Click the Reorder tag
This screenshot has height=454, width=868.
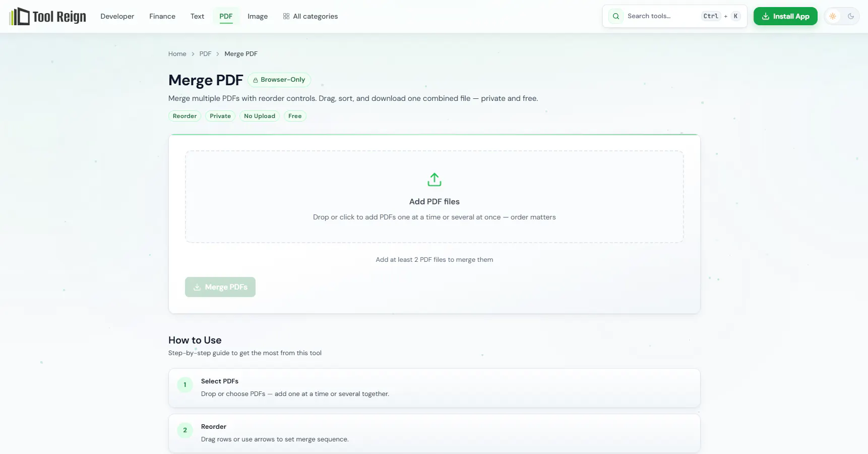[x=184, y=116]
